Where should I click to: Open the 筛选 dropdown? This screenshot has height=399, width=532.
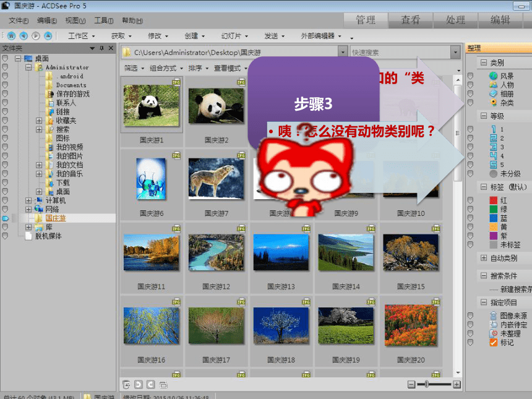[134, 68]
